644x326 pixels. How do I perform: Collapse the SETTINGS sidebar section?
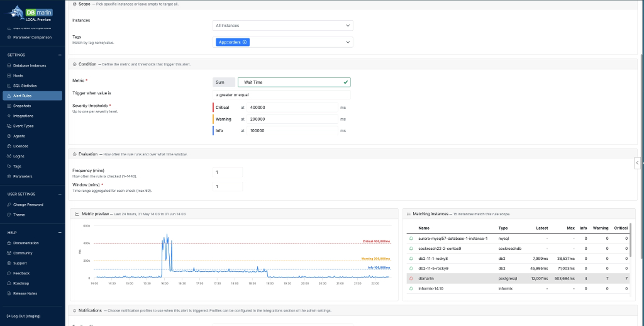pos(60,55)
